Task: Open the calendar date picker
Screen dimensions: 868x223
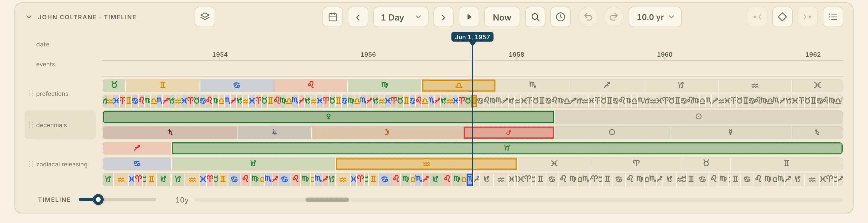Action: (x=332, y=17)
